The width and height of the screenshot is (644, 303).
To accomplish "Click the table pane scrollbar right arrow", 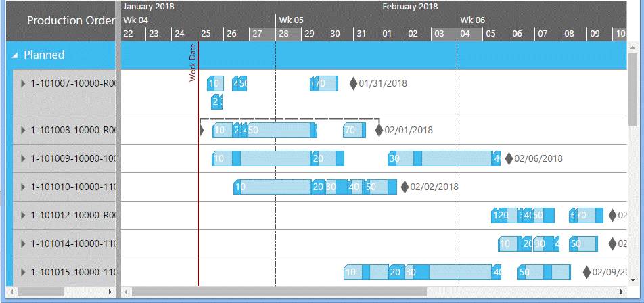I will (110, 292).
